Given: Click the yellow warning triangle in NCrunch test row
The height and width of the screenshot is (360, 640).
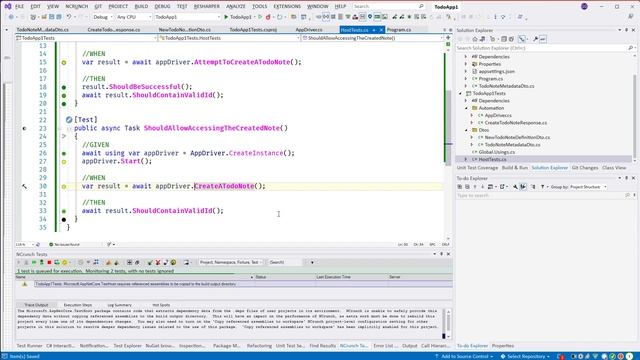Looking at the screenshot, I should click(24, 284).
